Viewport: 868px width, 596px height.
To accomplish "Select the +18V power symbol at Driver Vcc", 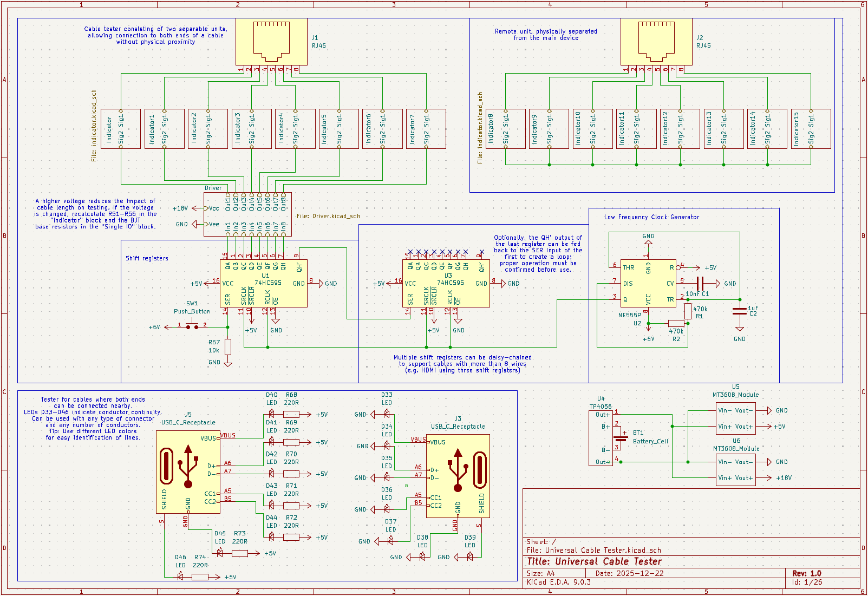I will point(185,208).
